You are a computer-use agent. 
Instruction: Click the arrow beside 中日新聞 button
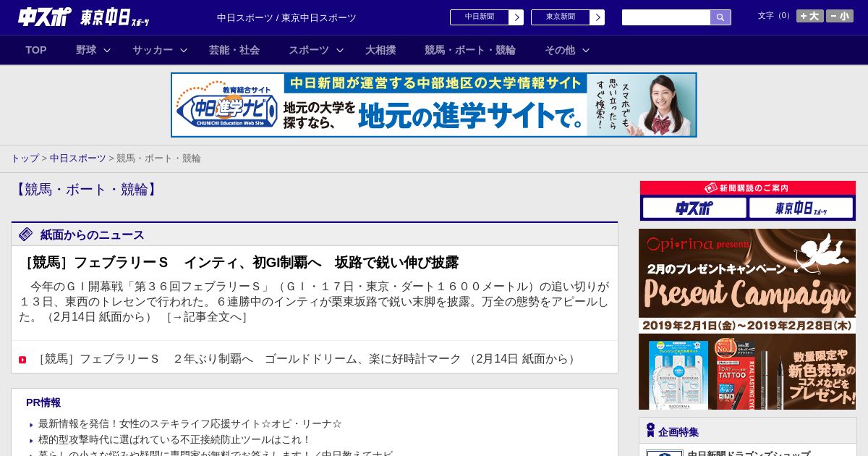[516, 17]
